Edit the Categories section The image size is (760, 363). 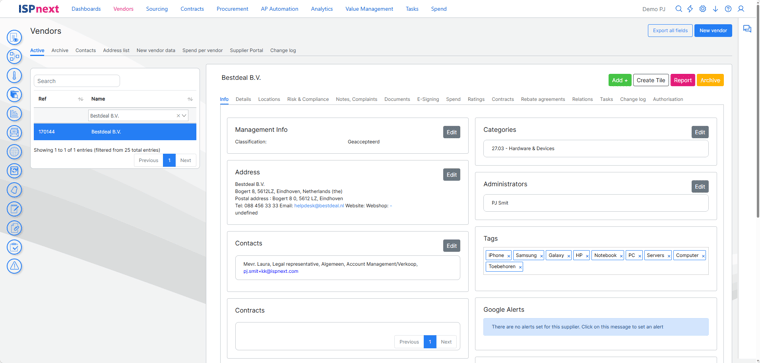pyautogui.click(x=700, y=132)
